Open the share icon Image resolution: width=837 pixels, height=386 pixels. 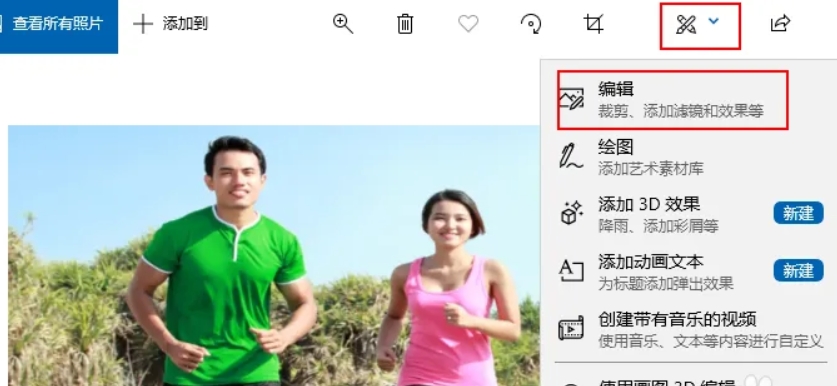tap(780, 24)
